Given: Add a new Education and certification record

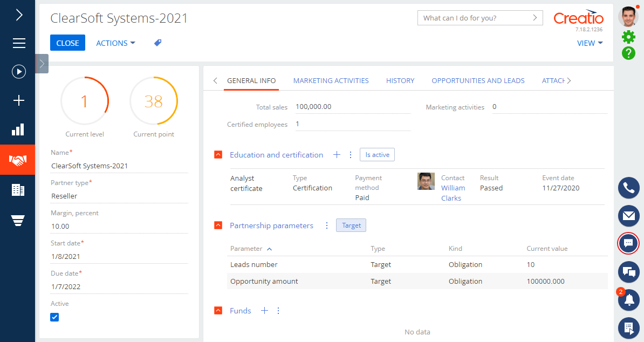Looking at the screenshot, I should tap(337, 154).
